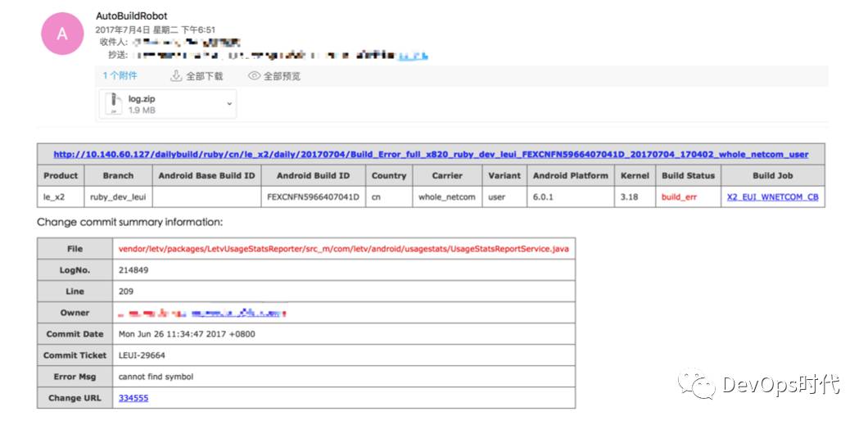Select the 6.0.1 Android Platform value
The width and height of the screenshot is (868, 425).
coord(544,197)
